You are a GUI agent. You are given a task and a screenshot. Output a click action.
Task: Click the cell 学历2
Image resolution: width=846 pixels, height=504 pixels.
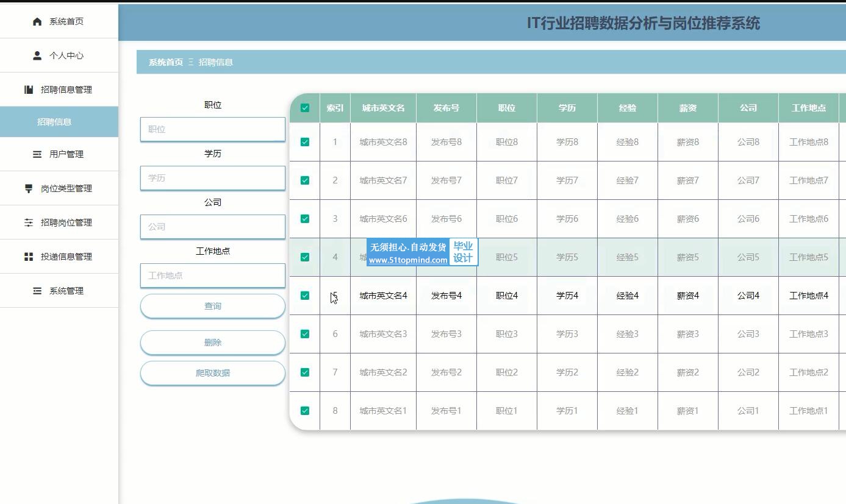[567, 372]
